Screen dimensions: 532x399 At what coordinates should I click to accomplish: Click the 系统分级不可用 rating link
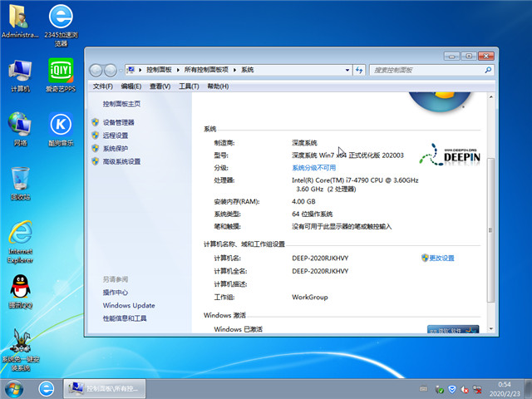(x=314, y=168)
